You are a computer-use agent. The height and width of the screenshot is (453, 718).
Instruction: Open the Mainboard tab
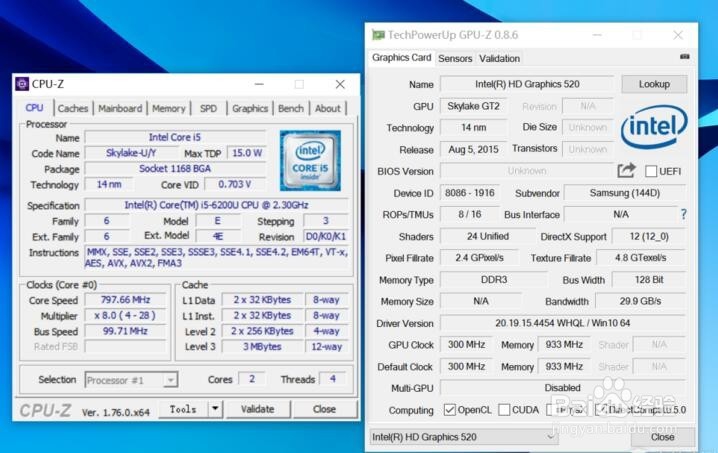pyautogui.click(x=120, y=109)
